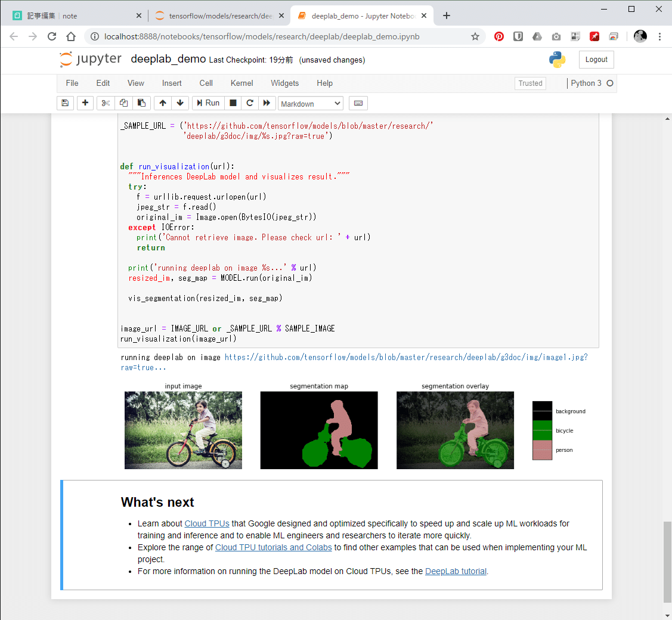Image resolution: width=672 pixels, height=620 pixels.
Task: Move the selected cell up
Action: pos(162,103)
